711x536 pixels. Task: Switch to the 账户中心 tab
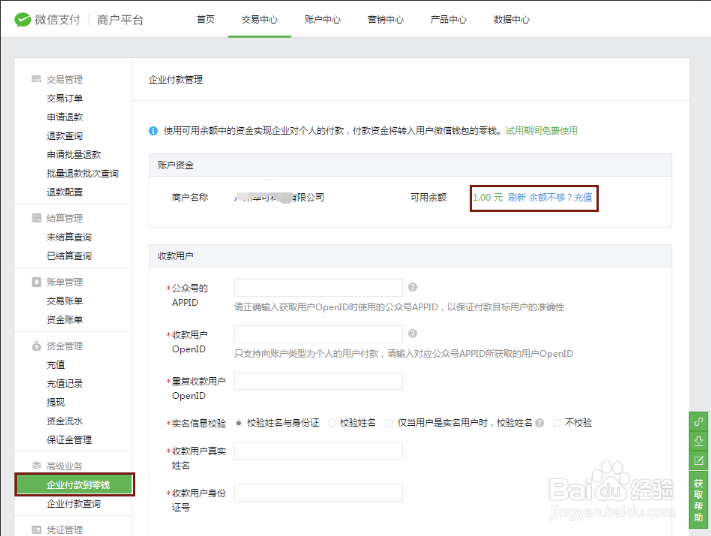tap(322, 20)
